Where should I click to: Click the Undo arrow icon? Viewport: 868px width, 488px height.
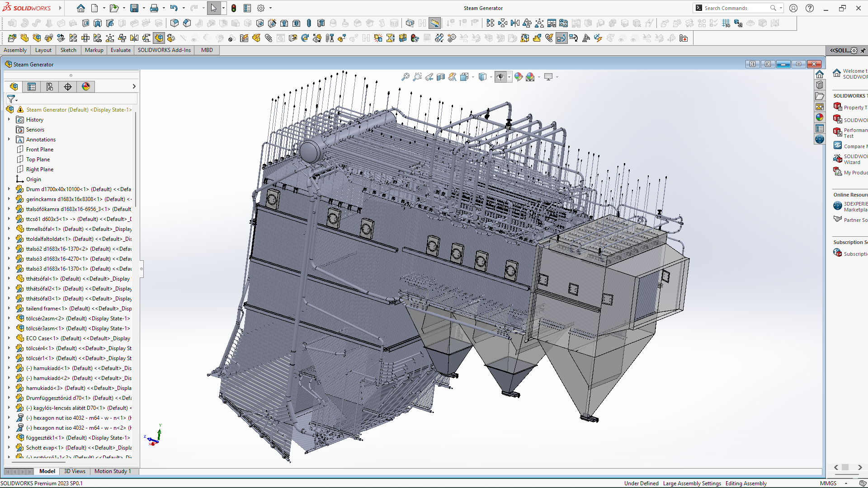tap(174, 8)
